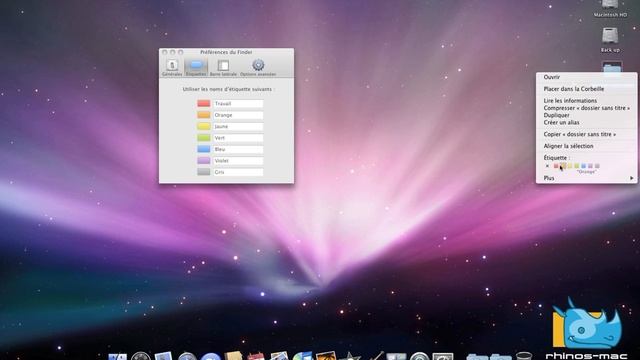Open the Générales preferences pane

pos(172,68)
